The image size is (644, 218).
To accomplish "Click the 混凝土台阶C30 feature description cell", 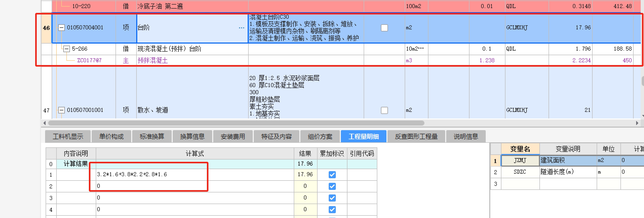I will click(306, 28).
